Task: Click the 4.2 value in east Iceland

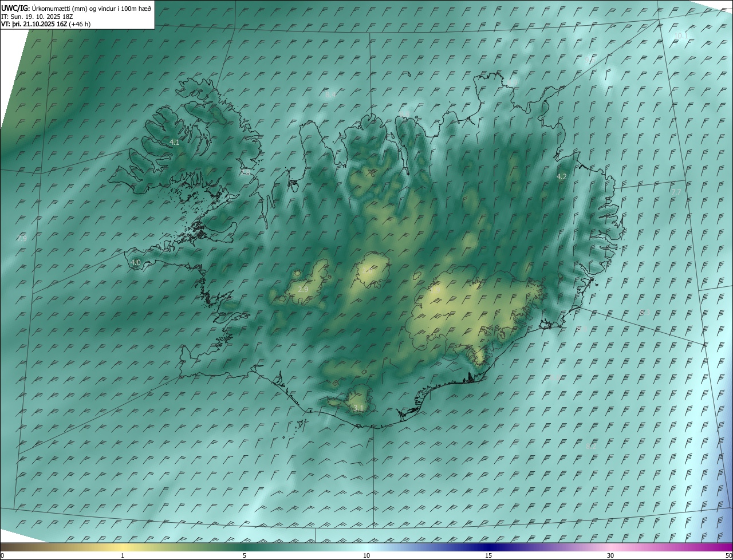Action: [x=562, y=177]
